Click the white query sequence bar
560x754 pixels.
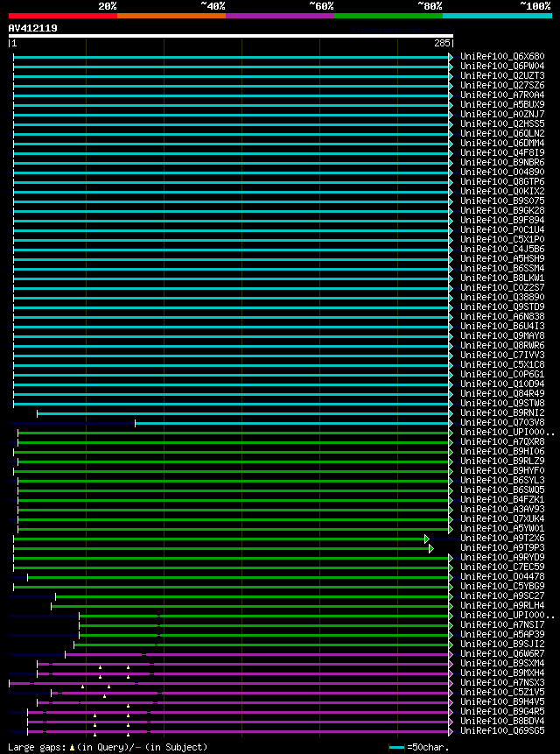coord(231,36)
